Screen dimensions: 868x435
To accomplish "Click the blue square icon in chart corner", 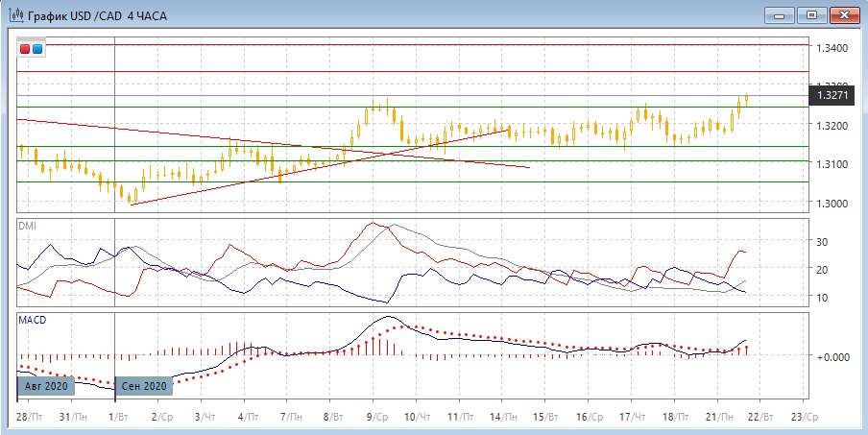I will [x=37, y=49].
